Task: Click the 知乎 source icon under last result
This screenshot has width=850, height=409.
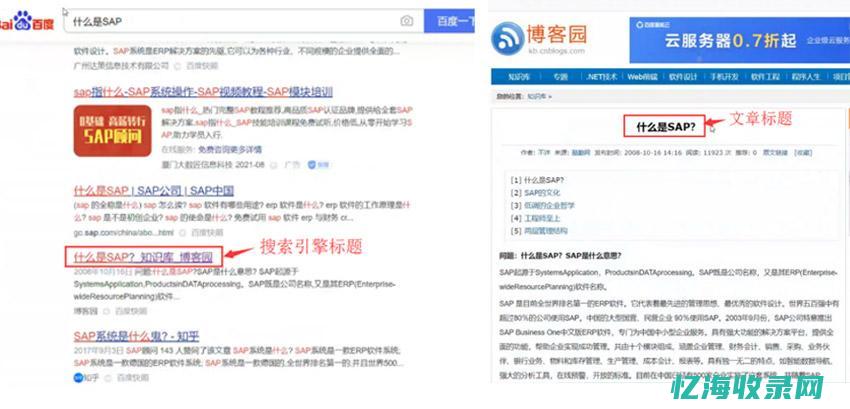Action: tap(80, 378)
